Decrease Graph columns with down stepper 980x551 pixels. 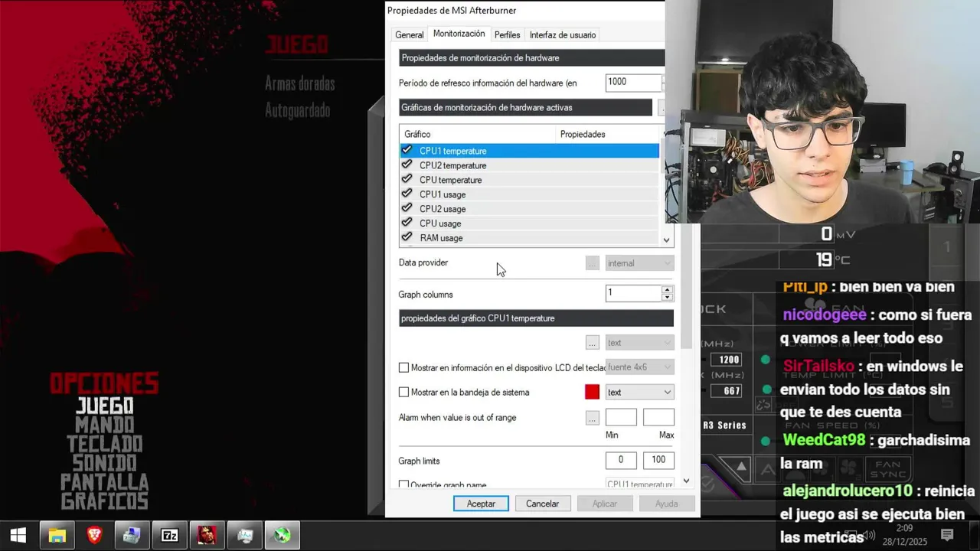pyautogui.click(x=668, y=297)
